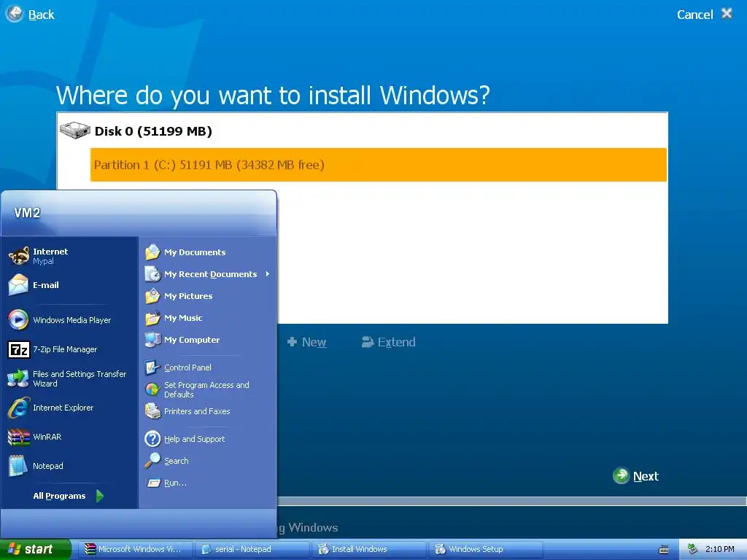Open Run... dialog icon
The height and width of the screenshot is (560, 747).
[x=153, y=483]
